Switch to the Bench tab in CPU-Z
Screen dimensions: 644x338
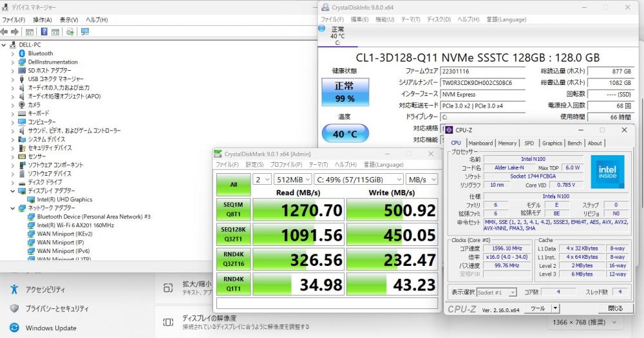(574, 143)
